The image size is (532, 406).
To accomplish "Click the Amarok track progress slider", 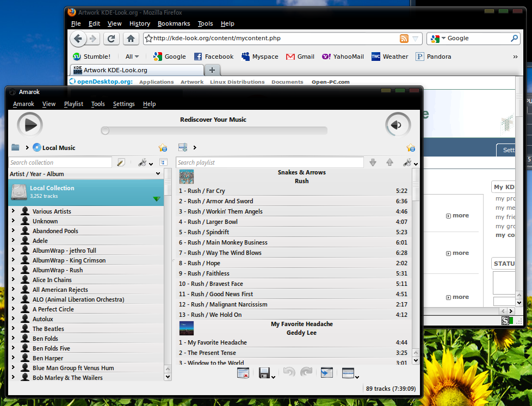I will 214,130.
